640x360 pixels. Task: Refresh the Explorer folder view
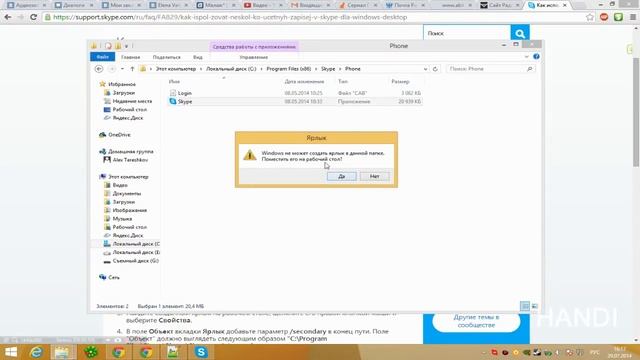point(435,69)
